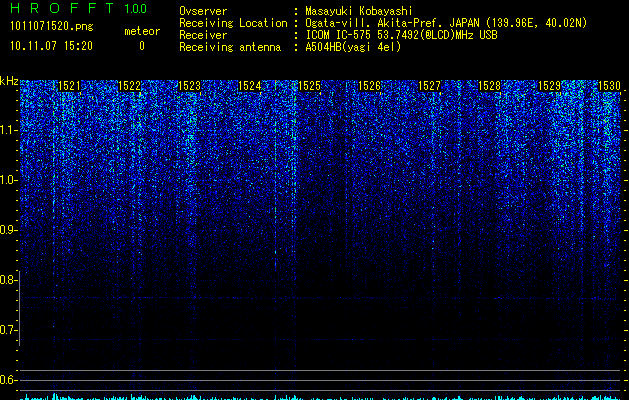Click the 1525 time marker
This screenshot has width=629, height=400.
[x=310, y=86]
